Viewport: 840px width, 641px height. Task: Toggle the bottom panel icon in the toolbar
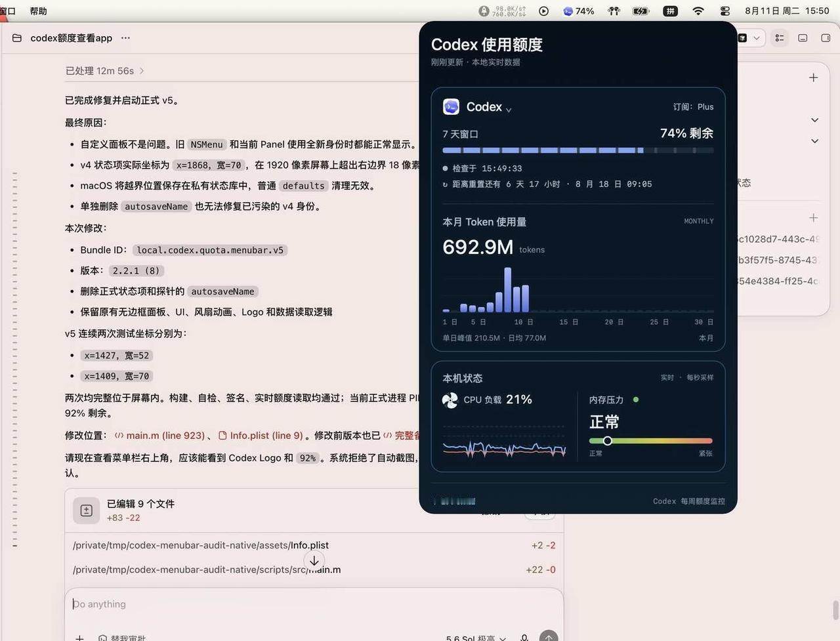(803, 38)
